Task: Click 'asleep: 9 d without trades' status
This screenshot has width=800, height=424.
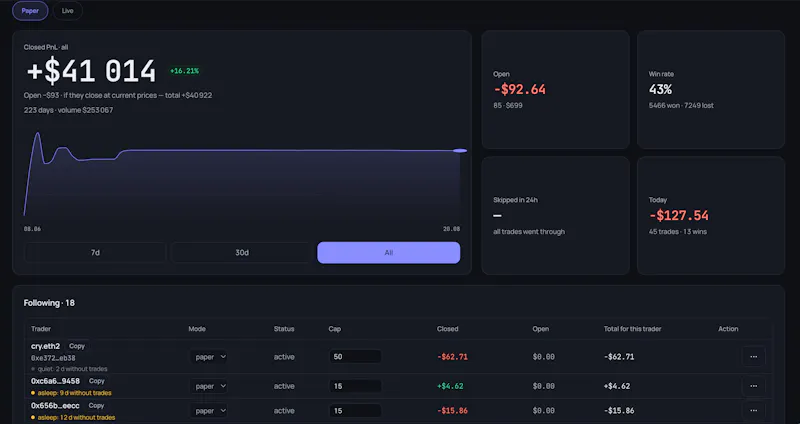Action: point(74,393)
